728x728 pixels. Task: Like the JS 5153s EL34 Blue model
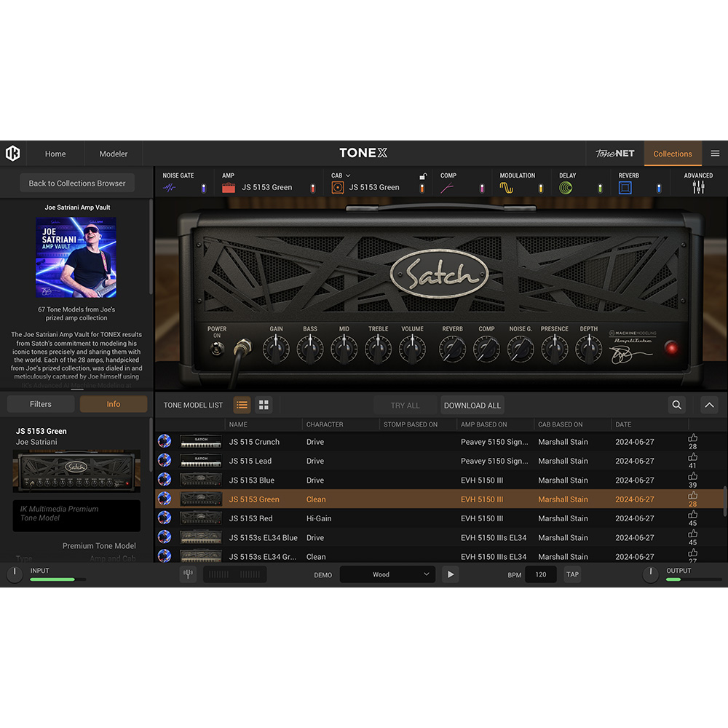[693, 534]
